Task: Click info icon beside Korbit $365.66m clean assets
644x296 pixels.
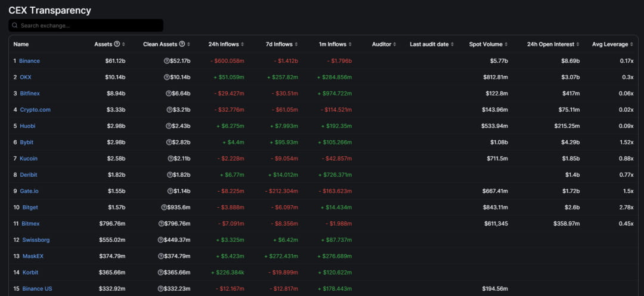Action: pyautogui.click(x=160, y=272)
